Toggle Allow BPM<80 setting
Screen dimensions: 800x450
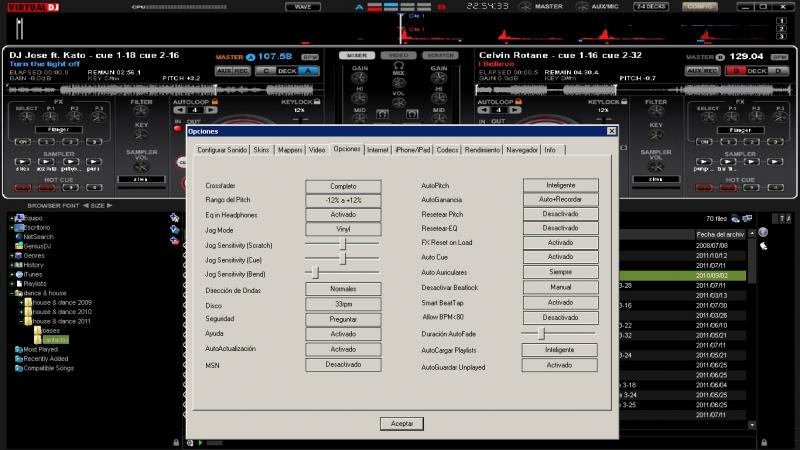click(x=560, y=317)
